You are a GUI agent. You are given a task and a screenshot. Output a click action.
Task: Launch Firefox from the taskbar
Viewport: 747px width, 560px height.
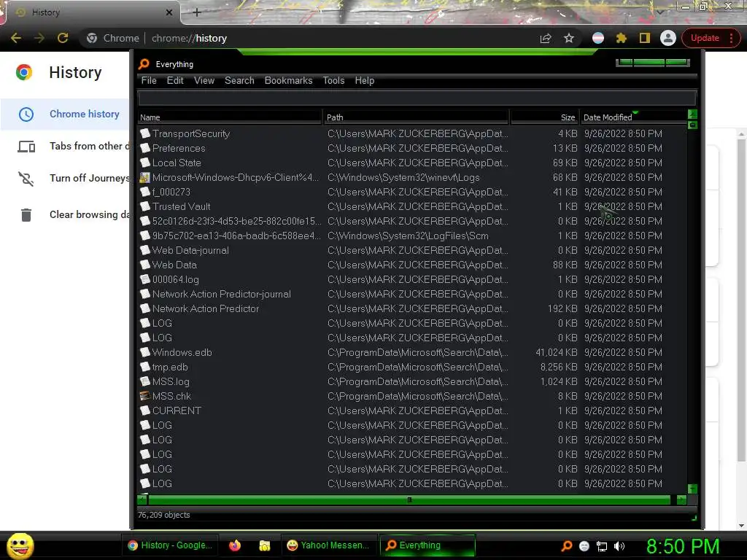coord(235,545)
